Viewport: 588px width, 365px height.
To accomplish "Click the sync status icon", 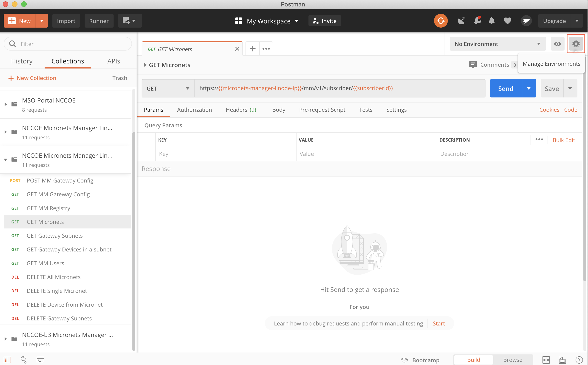I will pyautogui.click(x=441, y=21).
